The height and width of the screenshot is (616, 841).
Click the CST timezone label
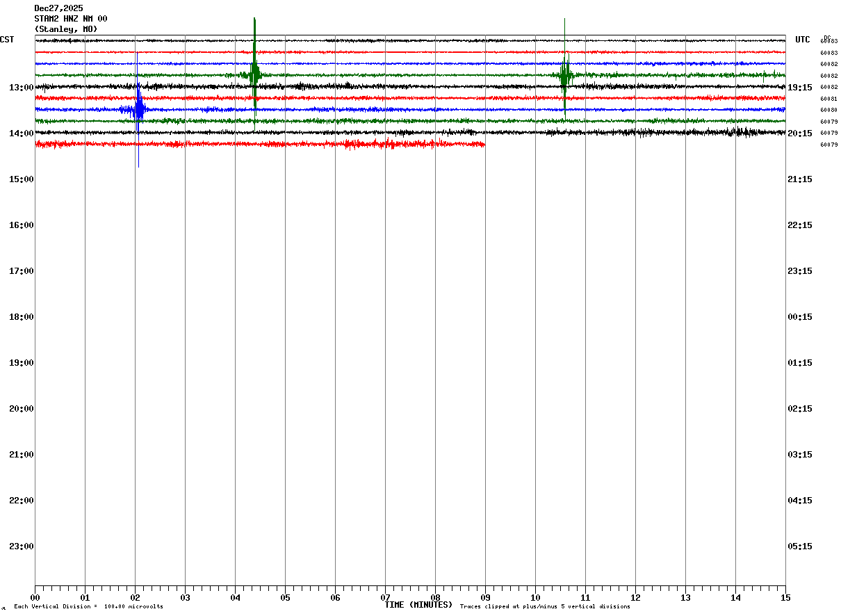(x=7, y=40)
